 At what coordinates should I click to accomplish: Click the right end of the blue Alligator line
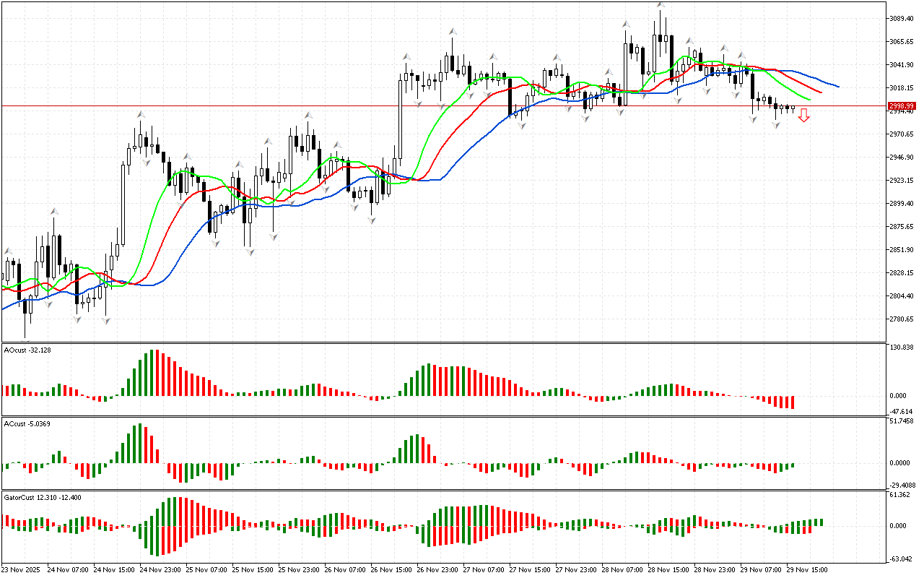pyautogui.click(x=837, y=86)
